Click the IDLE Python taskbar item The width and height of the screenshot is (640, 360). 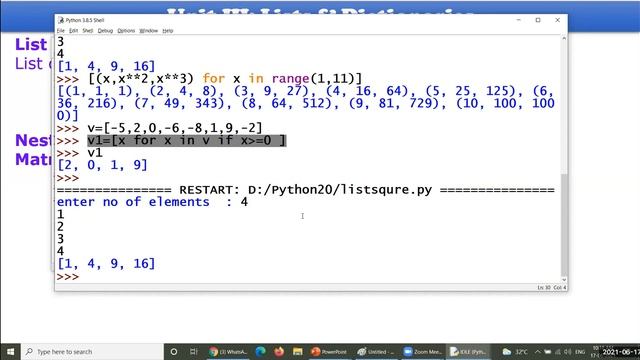[468, 351]
